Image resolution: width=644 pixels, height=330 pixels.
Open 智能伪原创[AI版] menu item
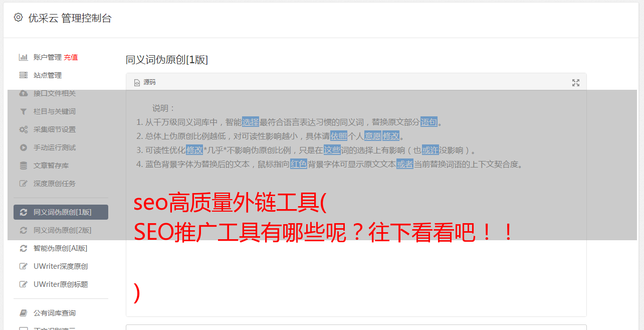point(61,248)
